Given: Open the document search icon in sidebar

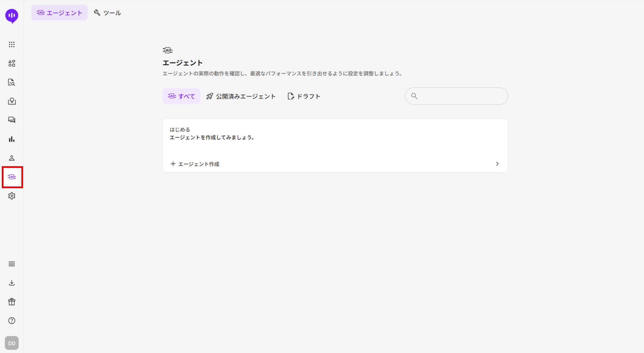Looking at the screenshot, I should click(12, 82).
